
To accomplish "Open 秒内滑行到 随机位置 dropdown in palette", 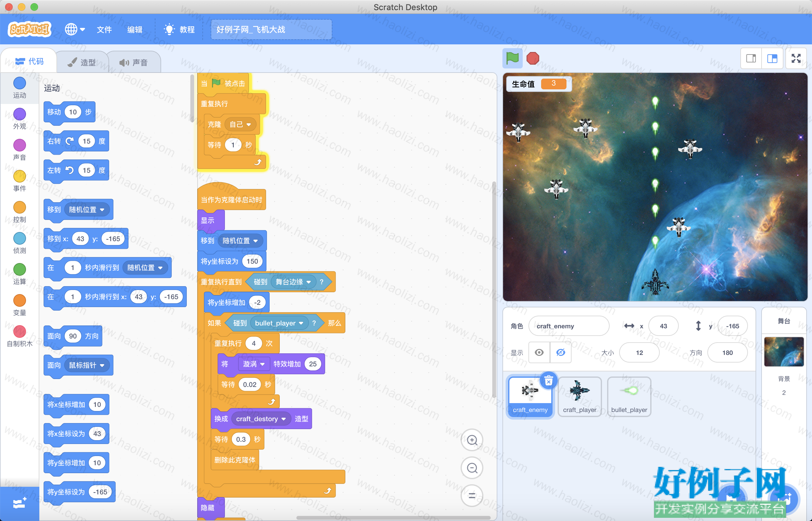I will pos(145,267).
